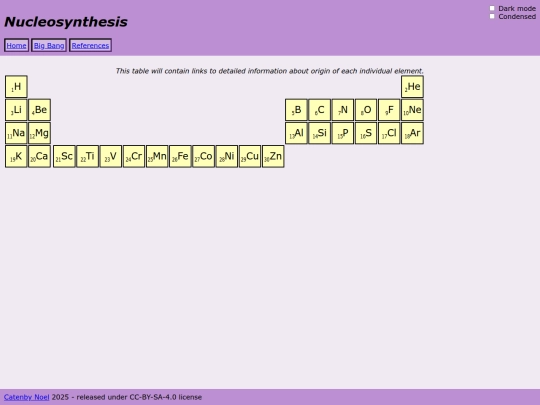This screenshot has width=540, height=405.
Task: Open the Chromium (Cr) element tile
Action: tap(134, 156)
